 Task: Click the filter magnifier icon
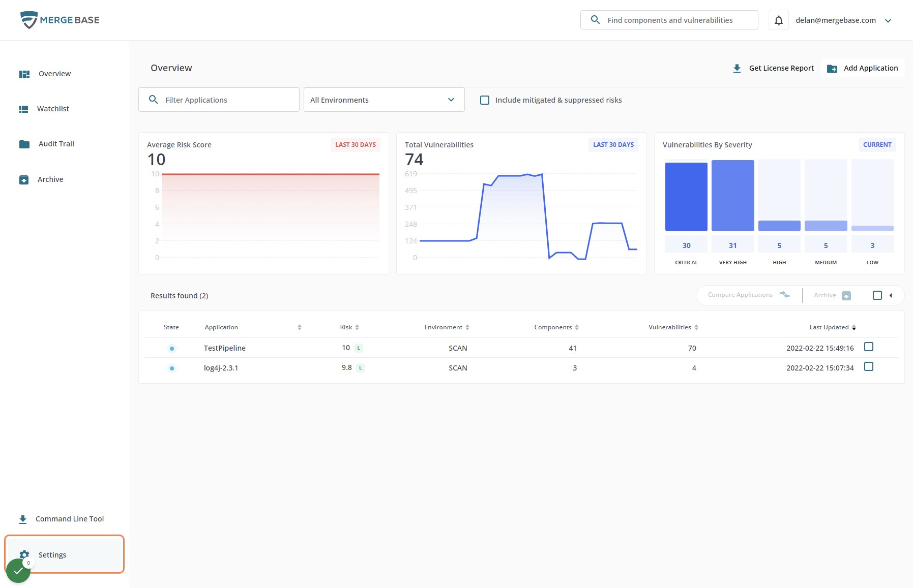tap(153, 100)
